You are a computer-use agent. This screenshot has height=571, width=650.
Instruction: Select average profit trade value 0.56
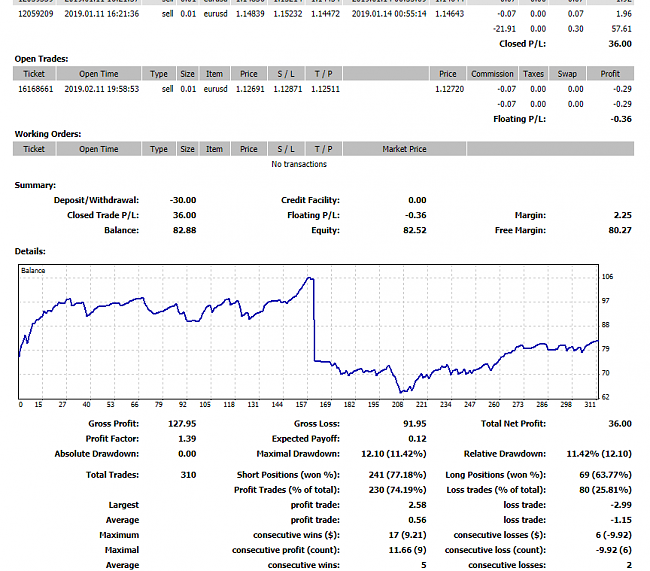coord(417,520)
